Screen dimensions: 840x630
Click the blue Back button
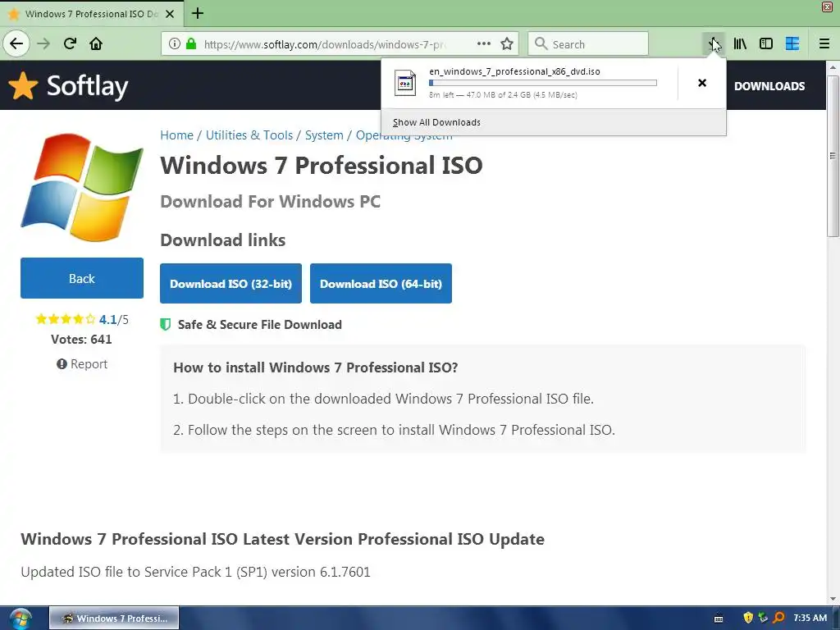[82, 278]
